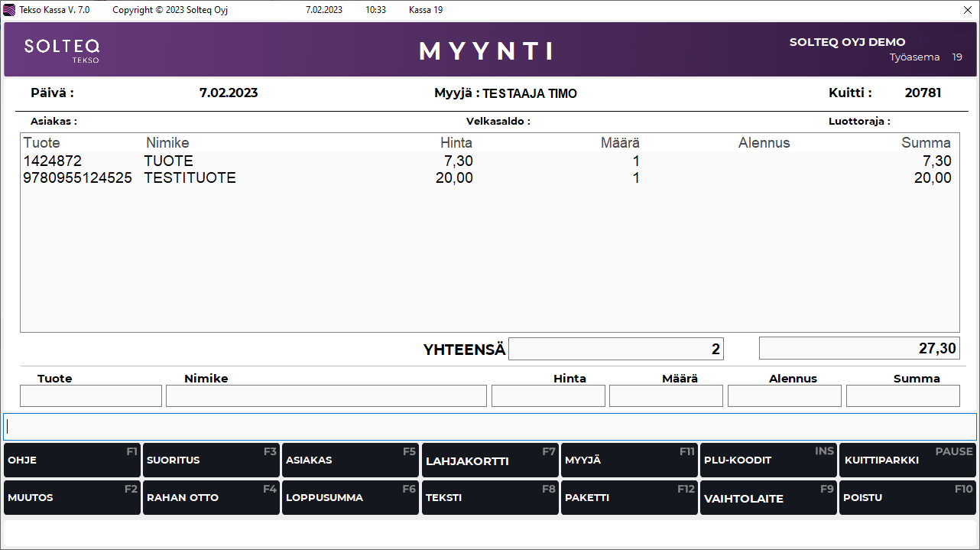980x550 pixels.
Task: Open the PAKETTI package button
Action: (628, 497)
